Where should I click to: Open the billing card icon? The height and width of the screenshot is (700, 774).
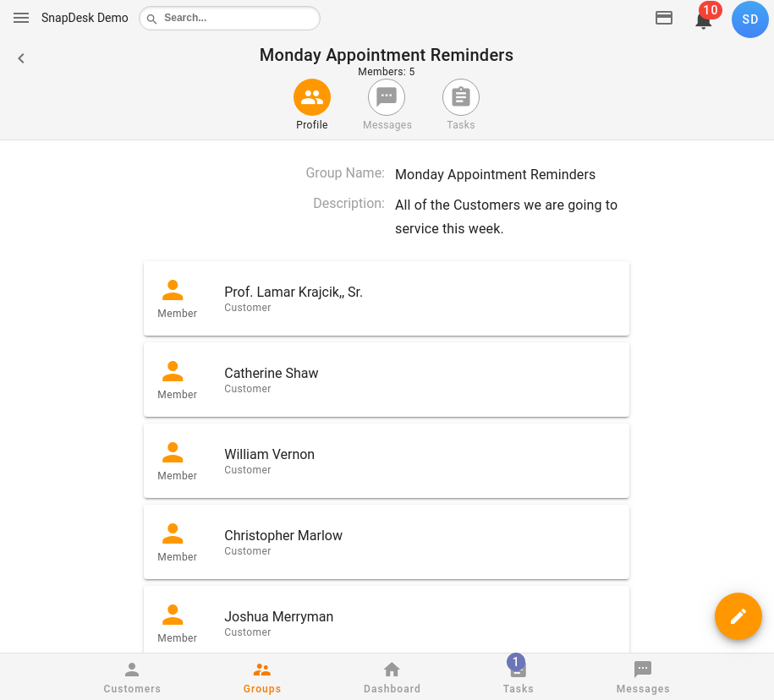(x=663, y=19)
